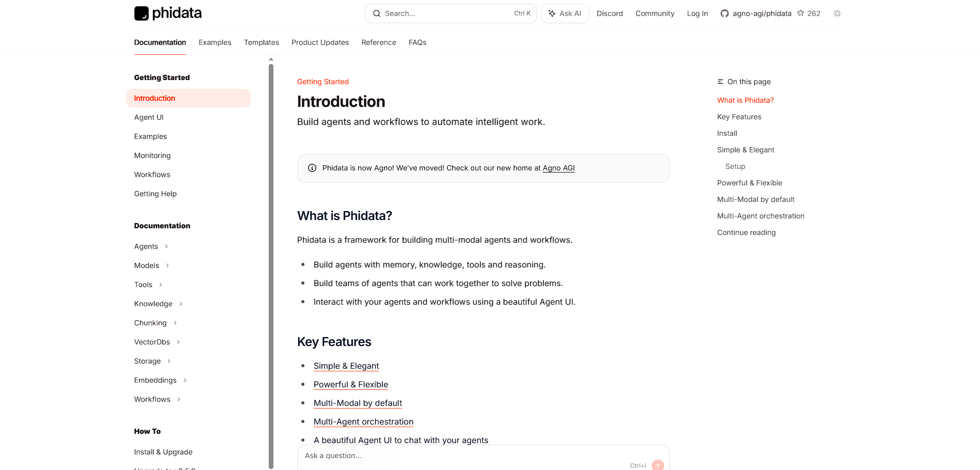
Task: Click the sidebar vertical scrollbar
Action: (x=271, y=266)
